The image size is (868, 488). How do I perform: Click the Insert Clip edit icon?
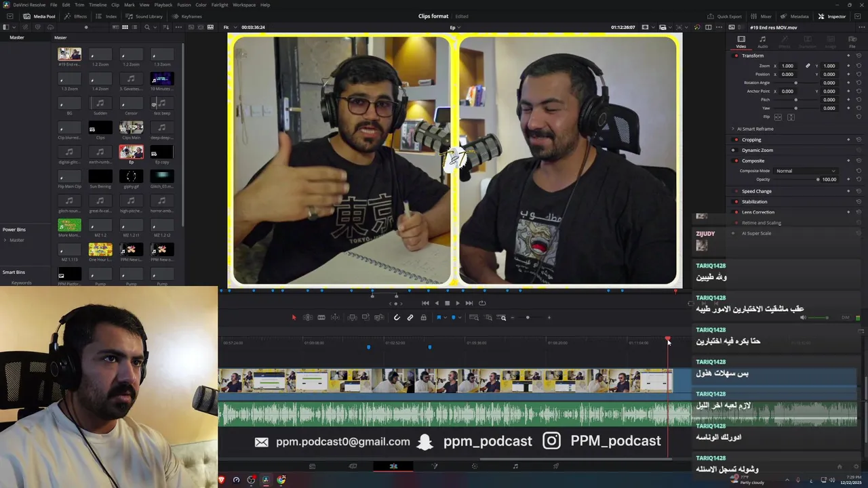(x=352, y=317)
